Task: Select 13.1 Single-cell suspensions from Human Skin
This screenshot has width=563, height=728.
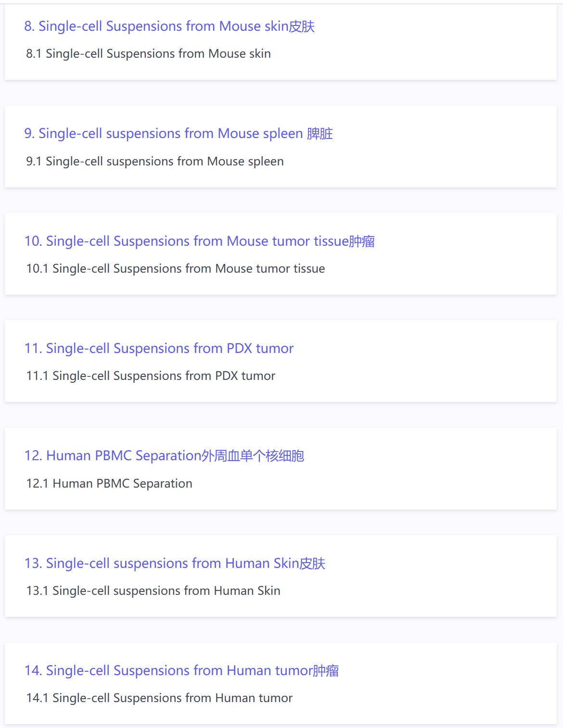Action: pyautogui.click(x=153, y=590)
